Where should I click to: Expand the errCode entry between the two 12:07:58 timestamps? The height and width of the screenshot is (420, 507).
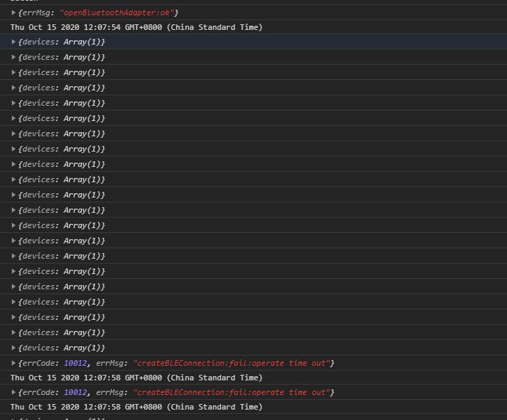coord(13,392)
